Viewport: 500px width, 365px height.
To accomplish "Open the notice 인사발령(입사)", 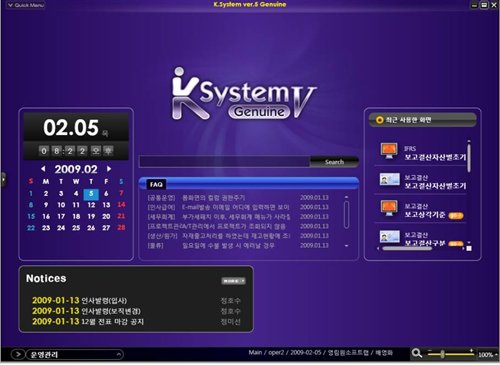I will [104, 301].
